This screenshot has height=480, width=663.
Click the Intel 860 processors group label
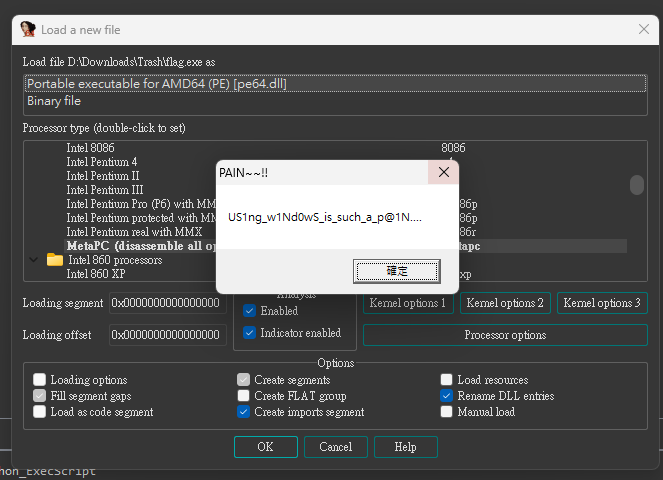click(x=115, y=260)
